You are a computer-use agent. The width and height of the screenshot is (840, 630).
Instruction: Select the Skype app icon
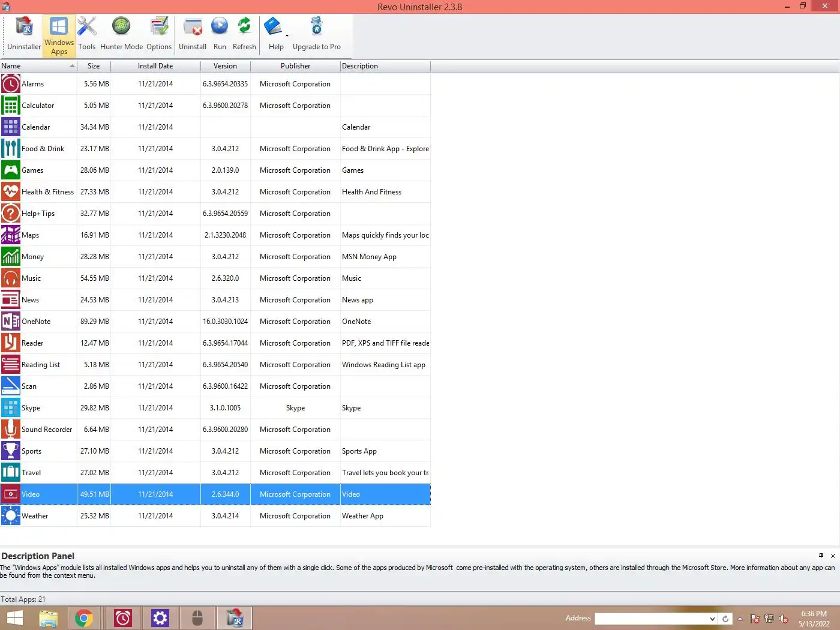(11, 408)
